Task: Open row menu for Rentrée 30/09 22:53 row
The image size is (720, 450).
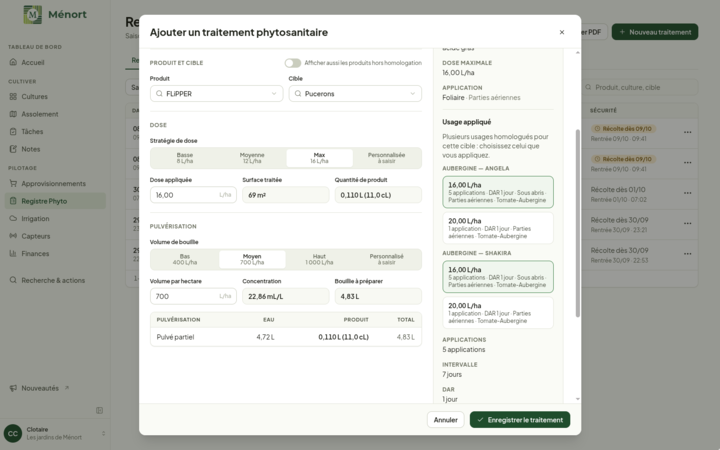Action: [687, 253]
